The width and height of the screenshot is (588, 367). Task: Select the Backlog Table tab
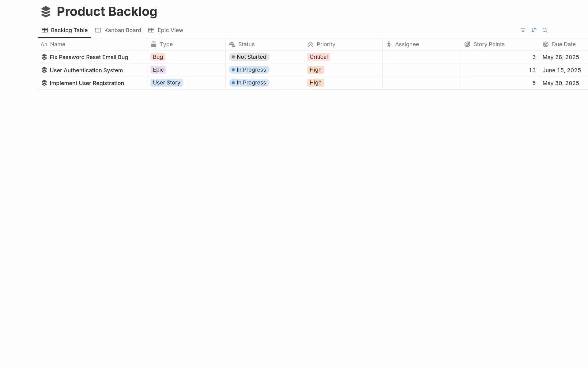[64, 30]
